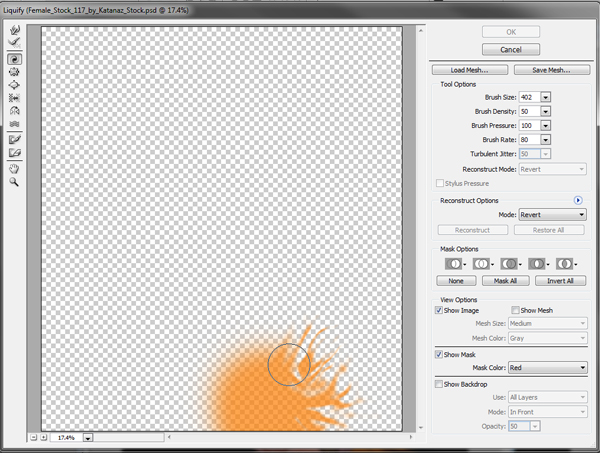Click the Reconstruct button
600x453 pixels.
473,230
